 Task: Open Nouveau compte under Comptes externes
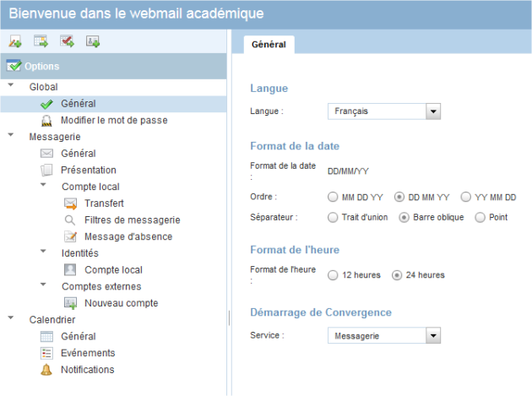pos(121,303)
